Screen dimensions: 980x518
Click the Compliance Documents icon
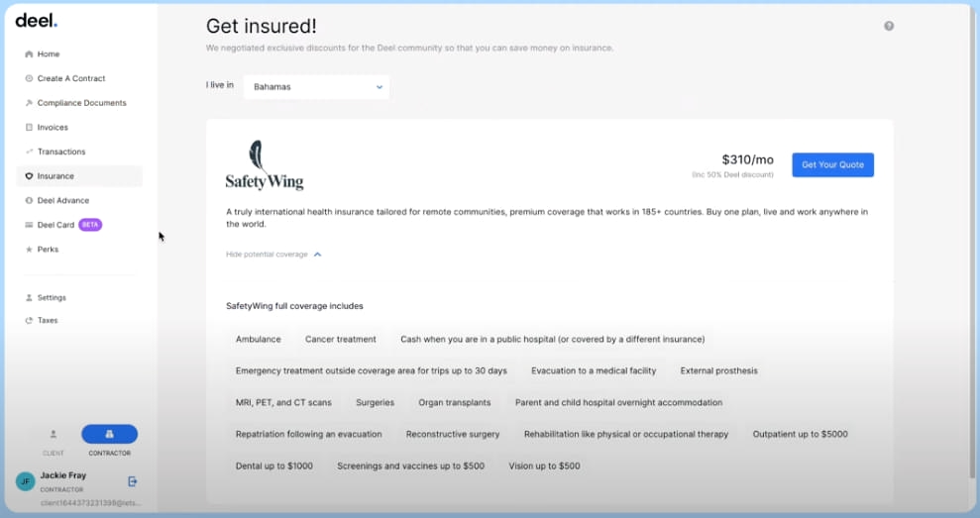pos(29,103)
